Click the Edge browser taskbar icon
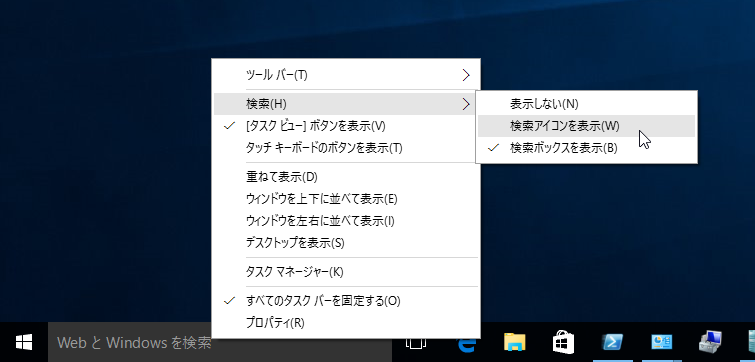This screenshot has height=362, width=755. 466,344
